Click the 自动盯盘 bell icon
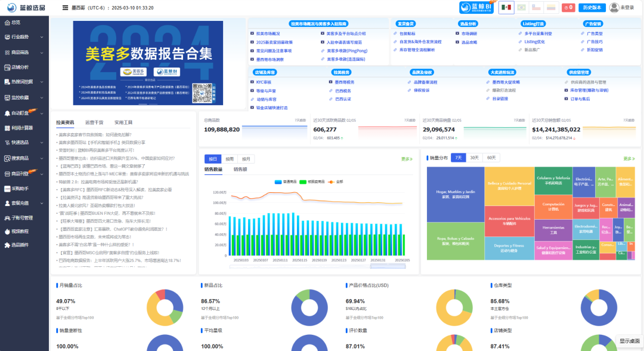The image size is (644, 351). [7, 113]
